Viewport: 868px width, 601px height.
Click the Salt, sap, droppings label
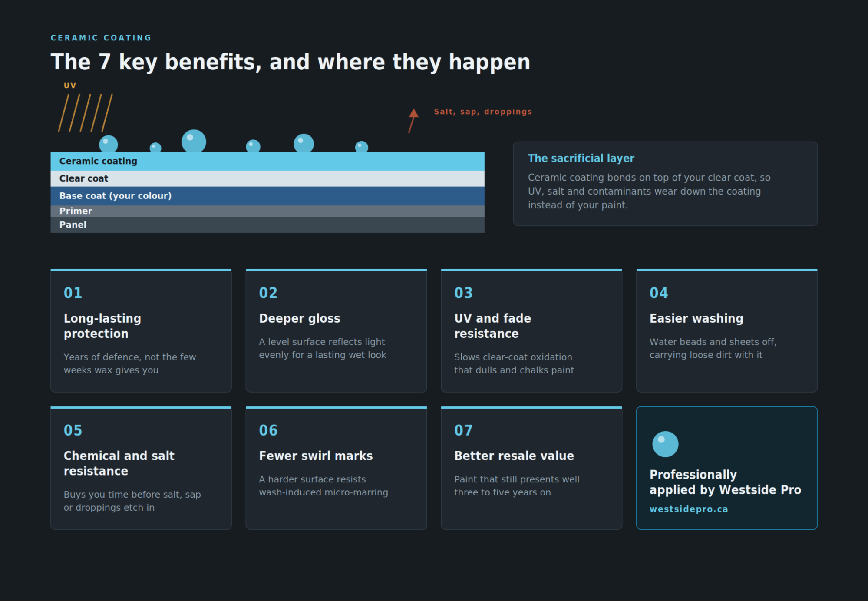click(x=483, y=112)
